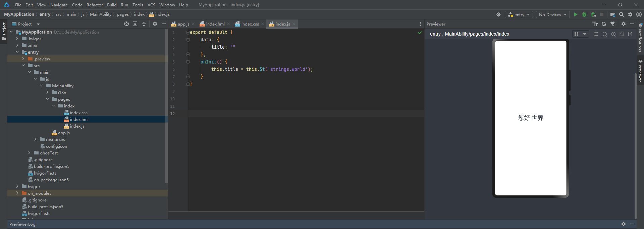Toggle the Previewer side panel tab
This screenshot has height=229, width=644.
640,71
